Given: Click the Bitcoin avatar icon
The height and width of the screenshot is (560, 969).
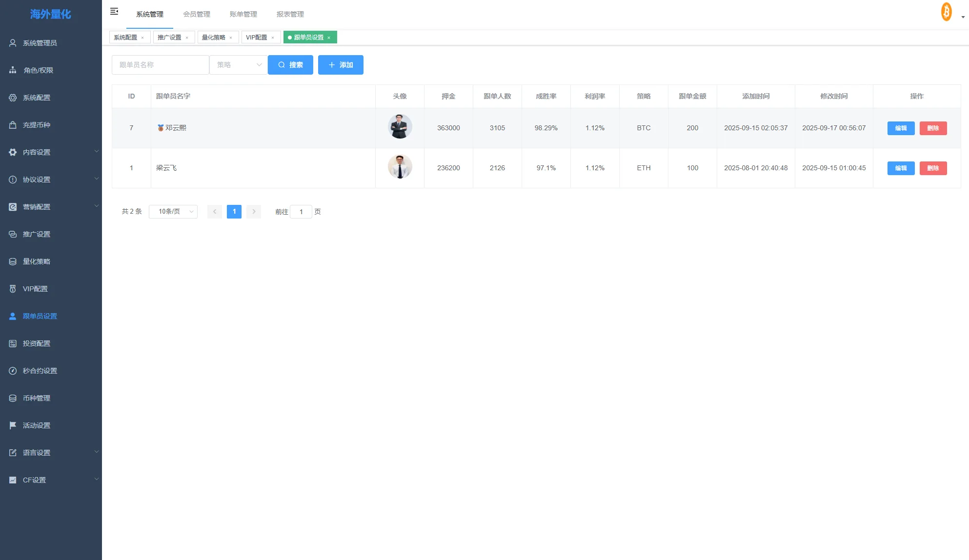Looking at the screenshot, I should pos(947,12).
